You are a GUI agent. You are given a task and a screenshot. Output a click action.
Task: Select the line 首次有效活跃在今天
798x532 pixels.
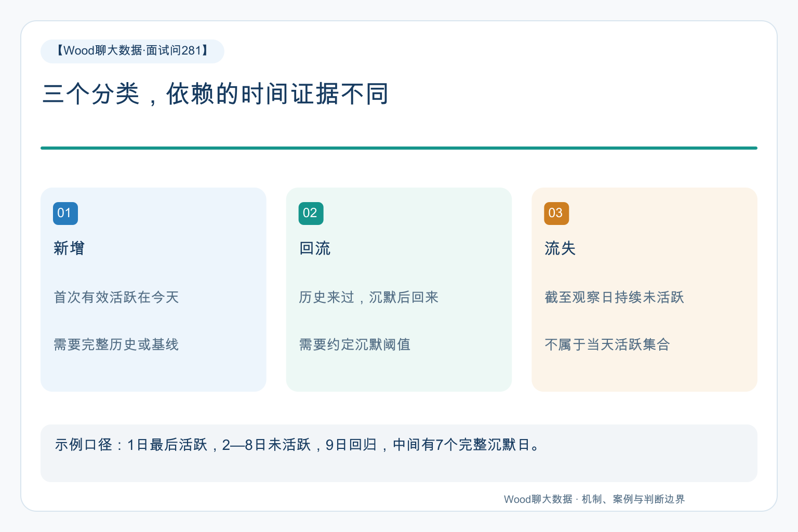point(116,297)
